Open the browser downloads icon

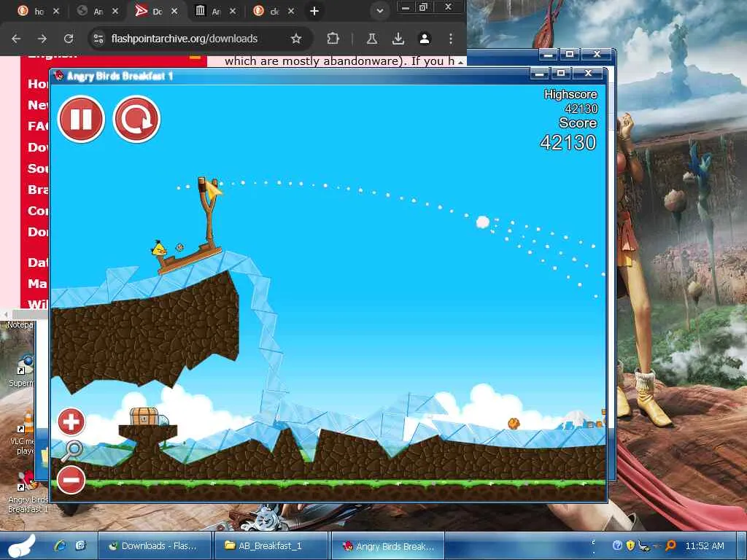(398, 39)
